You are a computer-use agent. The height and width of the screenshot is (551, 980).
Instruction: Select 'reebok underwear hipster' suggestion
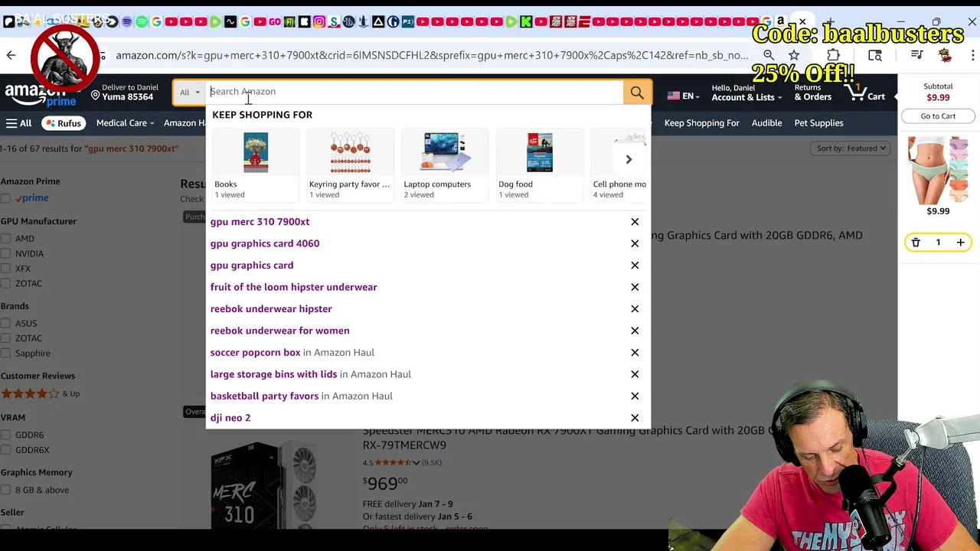[271, 309]
